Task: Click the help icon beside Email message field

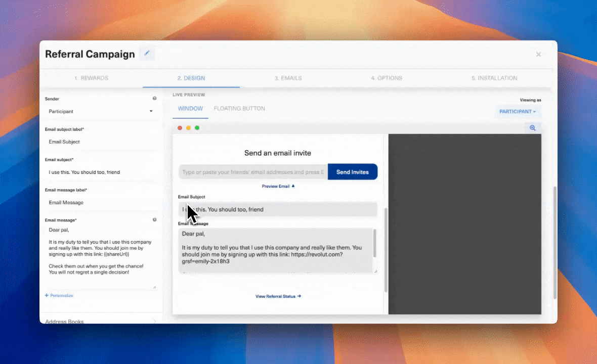Action: click(x=154, y=219)
